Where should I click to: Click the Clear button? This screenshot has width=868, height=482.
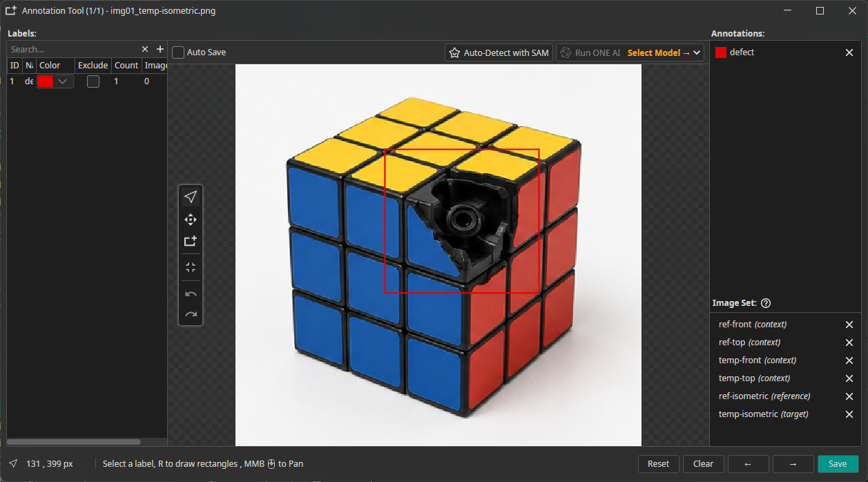(x=703, y=464)
